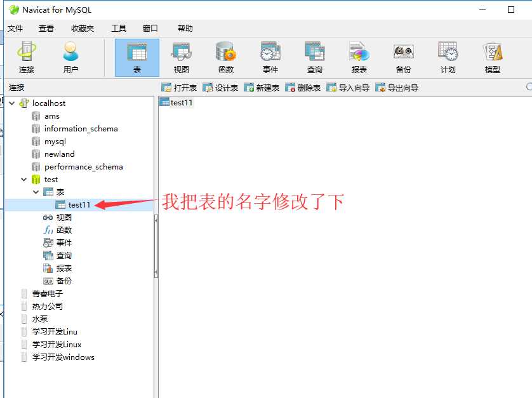Open the 视图 (View) toolbar icon

click(x=182, y=58)
